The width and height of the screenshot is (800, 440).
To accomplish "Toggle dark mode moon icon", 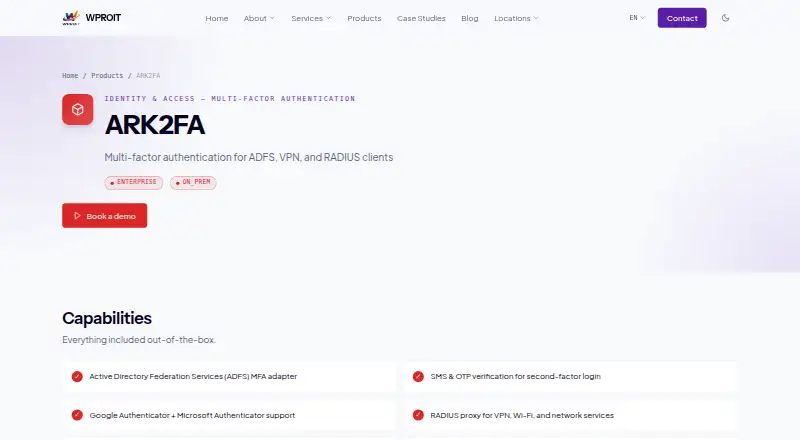I will (725, 18).
